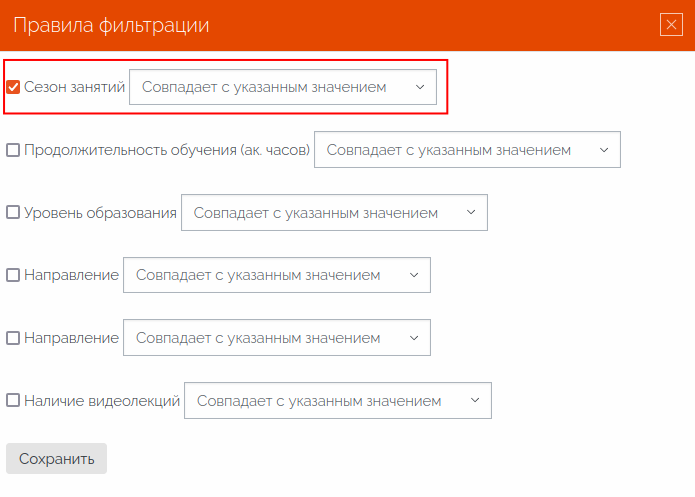This screenshot has height=497, width=695.
Task: Enable the Наличие видеолекций checkbox
Action: point(13,400)
